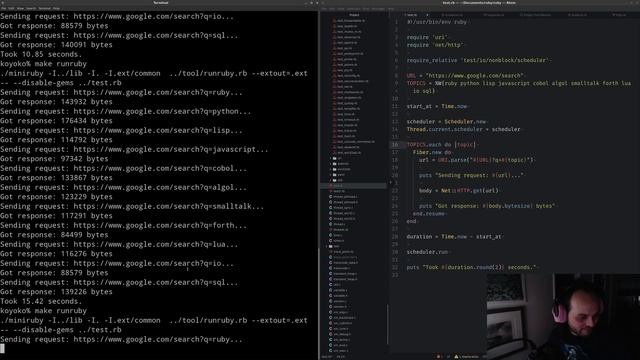Click the terminal cursor prompt block
This screenshot has height=360, width=640.
(2, 349)
